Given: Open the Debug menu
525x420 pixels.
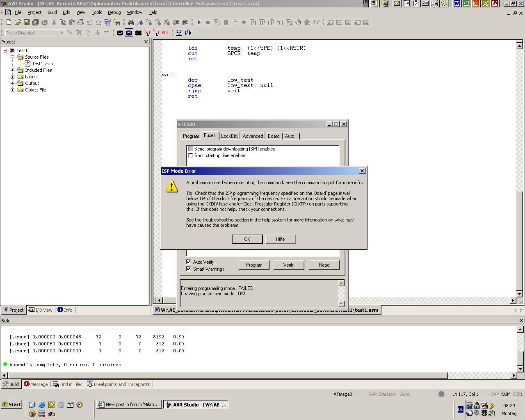Looking at the screenshot, I should [114, 12].
